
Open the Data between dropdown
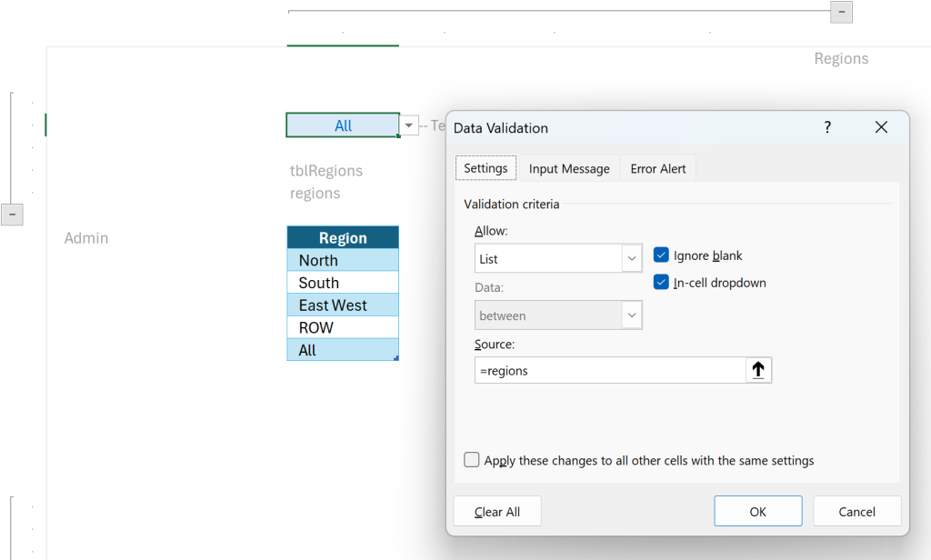558,315
